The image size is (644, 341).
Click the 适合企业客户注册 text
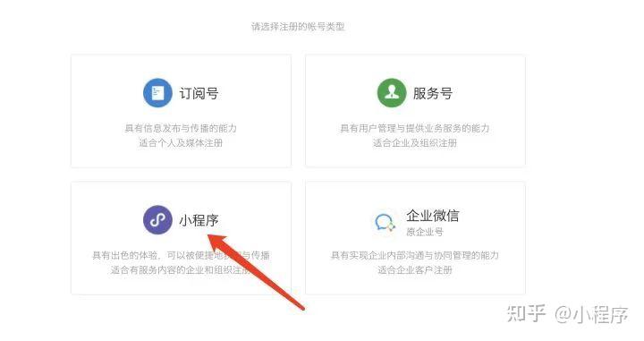(x=415, y=270)
